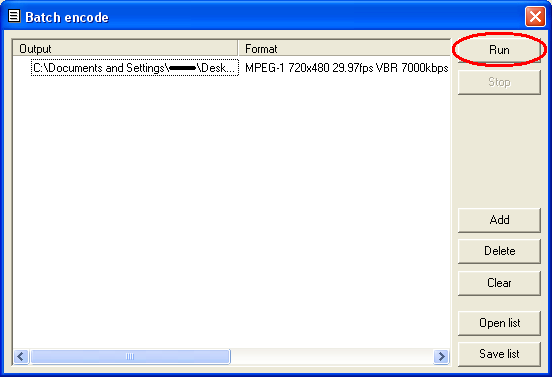
Task: Clear the batch list
Action: pyautogui.click(x=499, y=283)
